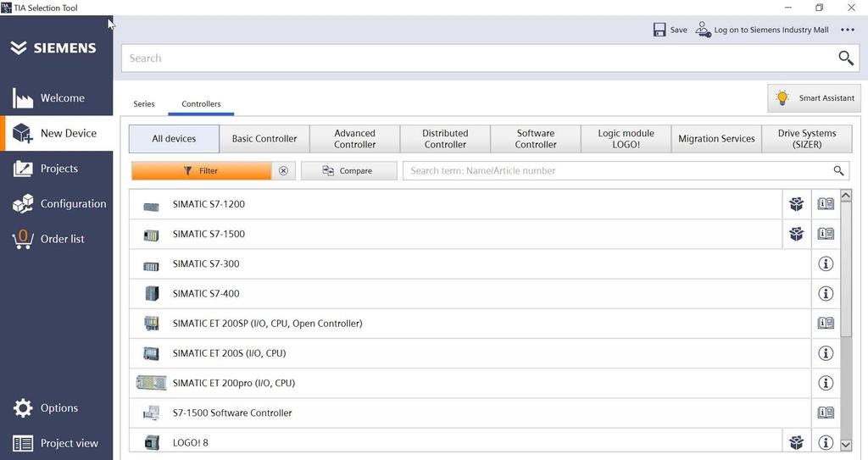This screenshot has width=868, height=460.
Task: Click the SIMATIC ET 200pro thumbnail
Action: click(151, 383)
